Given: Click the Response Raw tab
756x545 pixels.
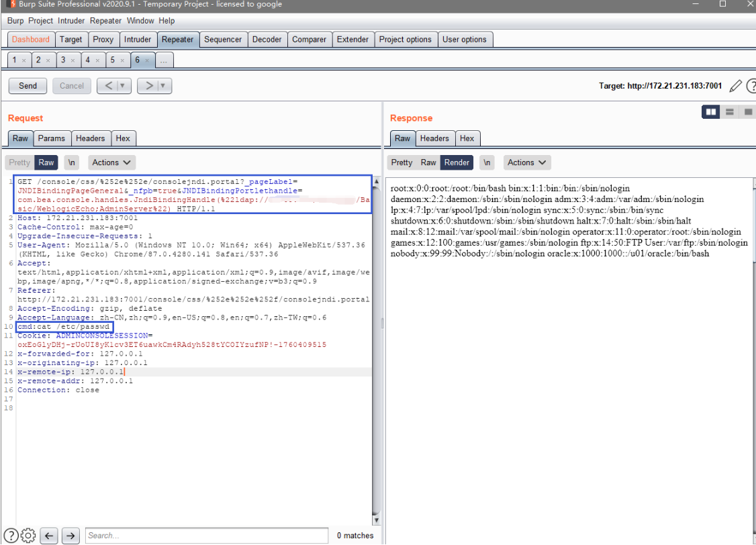Looking at the screenshot, I should 403,138.
